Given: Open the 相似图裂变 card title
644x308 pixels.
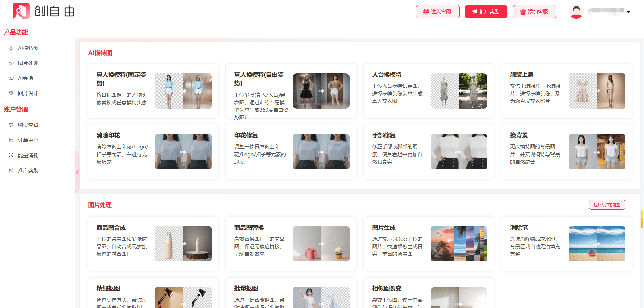Looking at the screenshot, I should point(387,288).
